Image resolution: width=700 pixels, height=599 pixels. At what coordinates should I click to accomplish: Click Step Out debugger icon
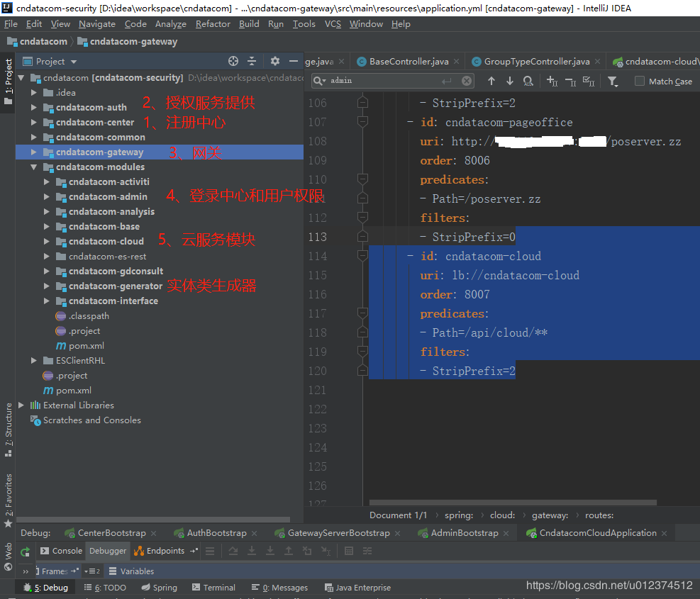pyautogui.click(x=289, y=552)
